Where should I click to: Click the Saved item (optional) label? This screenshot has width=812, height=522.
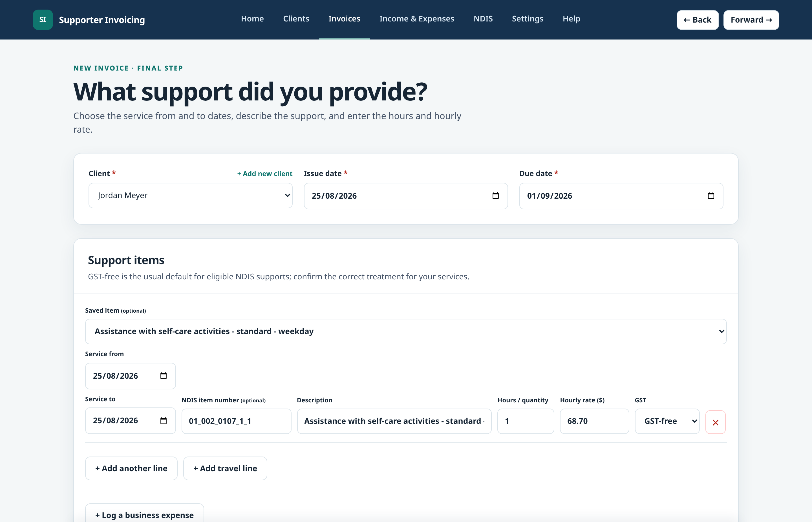[116, 310]
